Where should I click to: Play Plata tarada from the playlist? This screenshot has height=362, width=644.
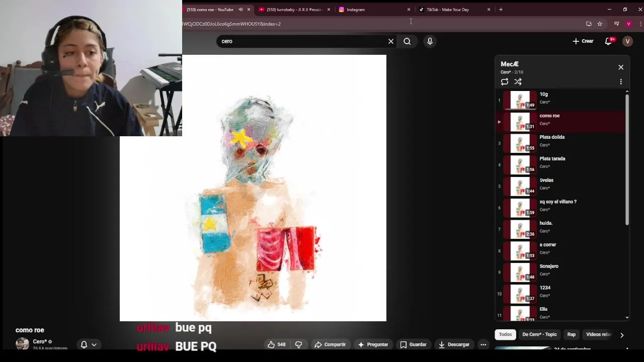pyautogui.click(x=560, y=165)
